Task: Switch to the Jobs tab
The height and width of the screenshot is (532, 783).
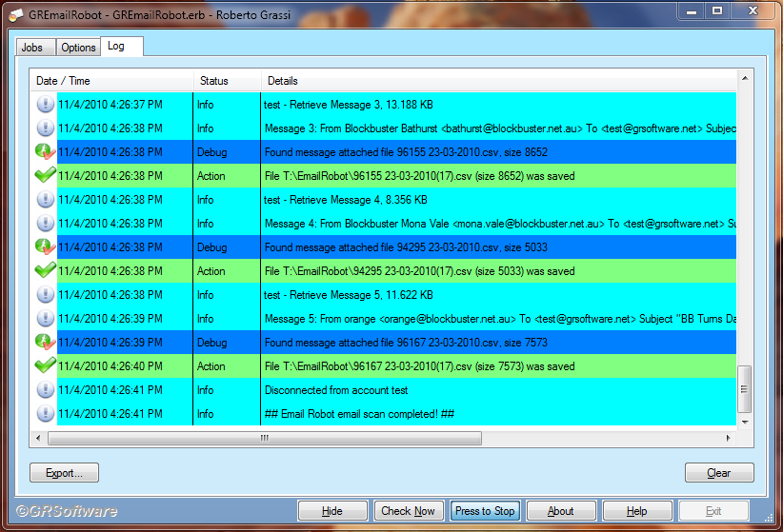Action: click(x=31, y=48)
